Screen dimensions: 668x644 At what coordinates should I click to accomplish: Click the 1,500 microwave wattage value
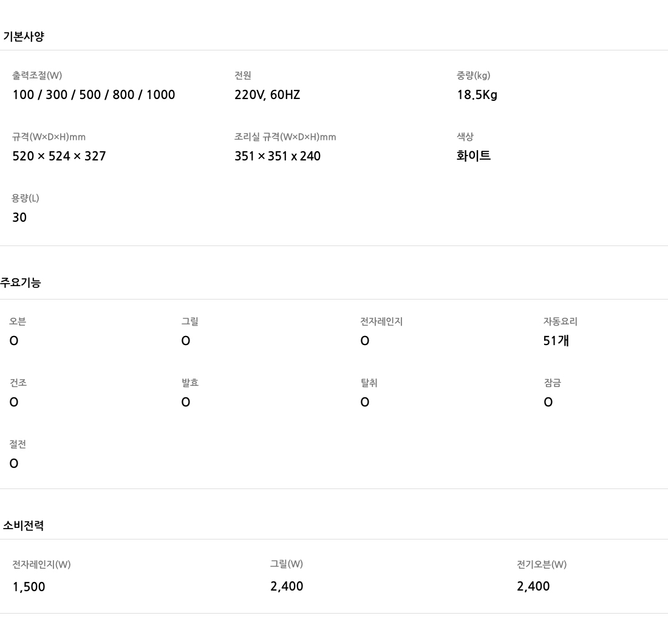(x=29, y=587)
